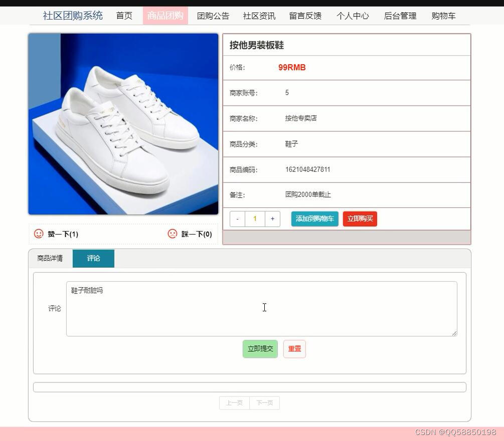Click the smiley face like icon
Viewport: 504px width, 441px height.
(x=39, y=234)
